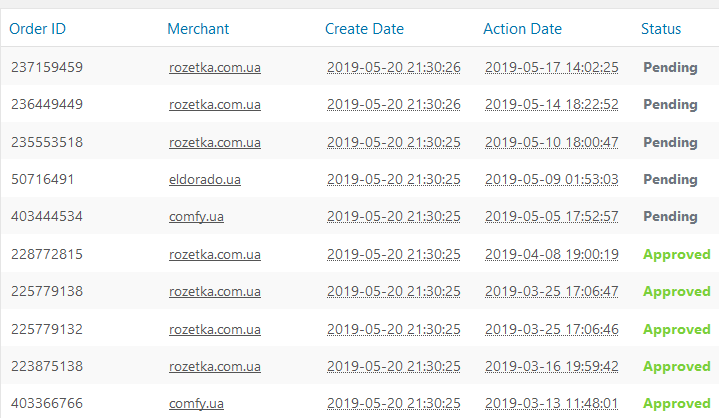The height and width of the screenshot is (418, 719).
Task: Select order ID 403444534
Action: pyautogui.click(x=47, y=216)
